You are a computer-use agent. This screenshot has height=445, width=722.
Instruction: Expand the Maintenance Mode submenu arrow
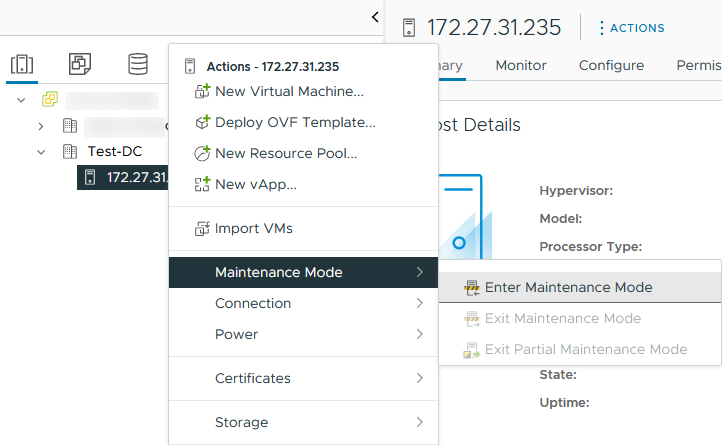pos(419,272)
